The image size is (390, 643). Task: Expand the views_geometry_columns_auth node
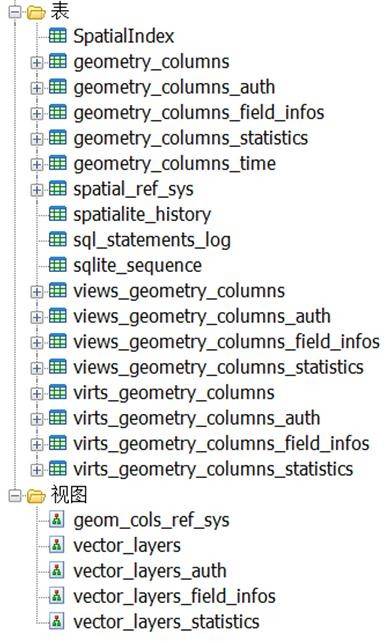[x=36, y=317]
